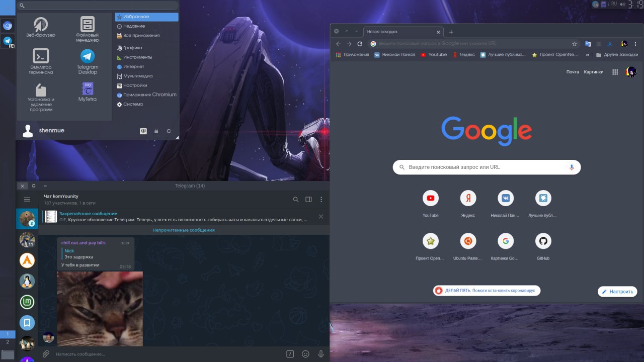The height and width of the screenshot is (362, 644).
Task: Start Эмулятор терминала from the launcher
Action: coord(41,61)
